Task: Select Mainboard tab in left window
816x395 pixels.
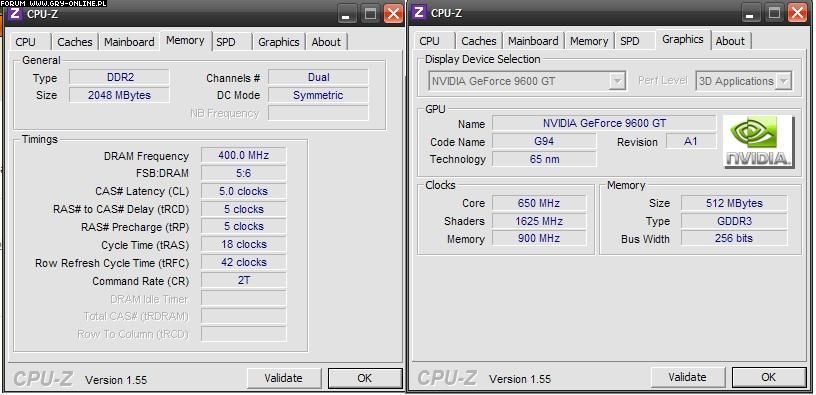Action: click(x=129, y=42)
